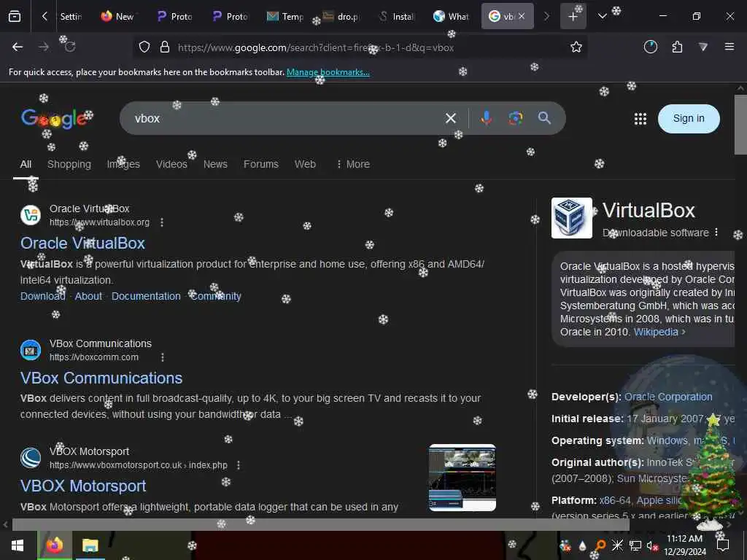
Task: Open knowledge panel more options dots
Action: [x=716, y=233]
